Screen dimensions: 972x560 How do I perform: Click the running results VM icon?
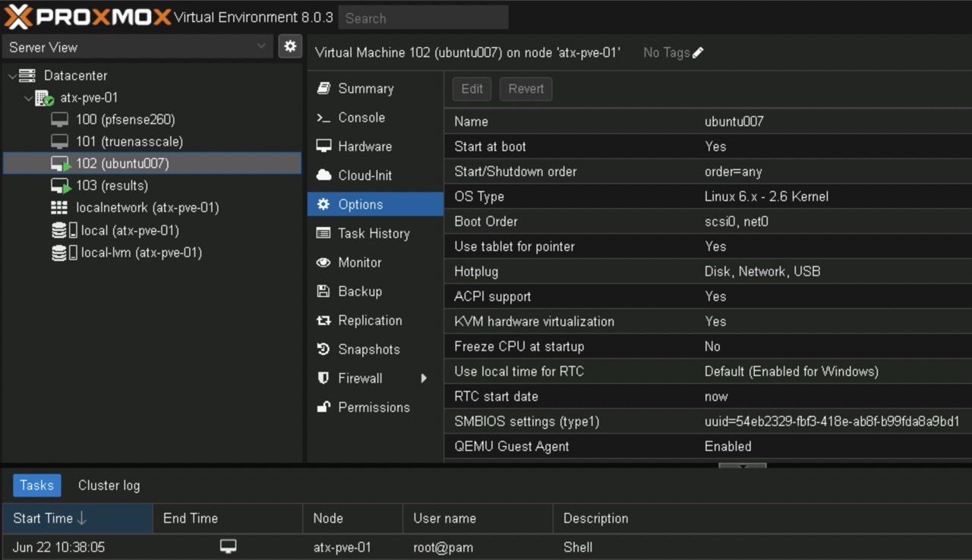(x=61, y=186)
